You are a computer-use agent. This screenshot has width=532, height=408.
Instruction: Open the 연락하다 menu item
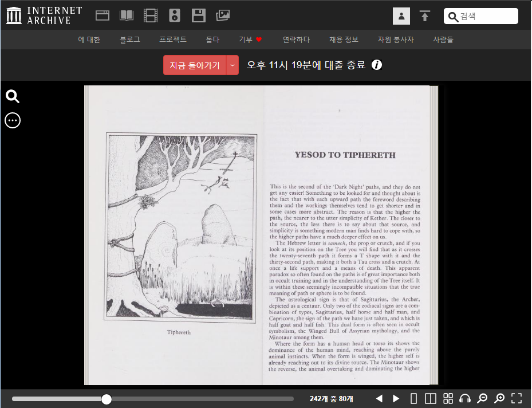297,40
